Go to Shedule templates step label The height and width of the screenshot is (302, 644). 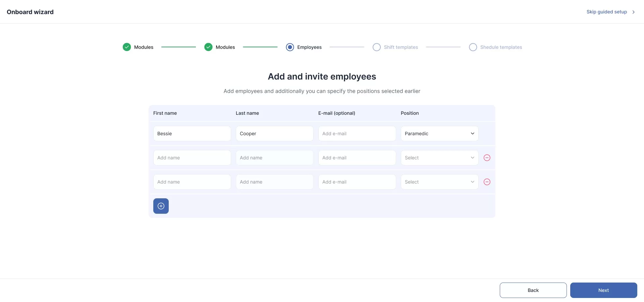click(x=501, y=47)
